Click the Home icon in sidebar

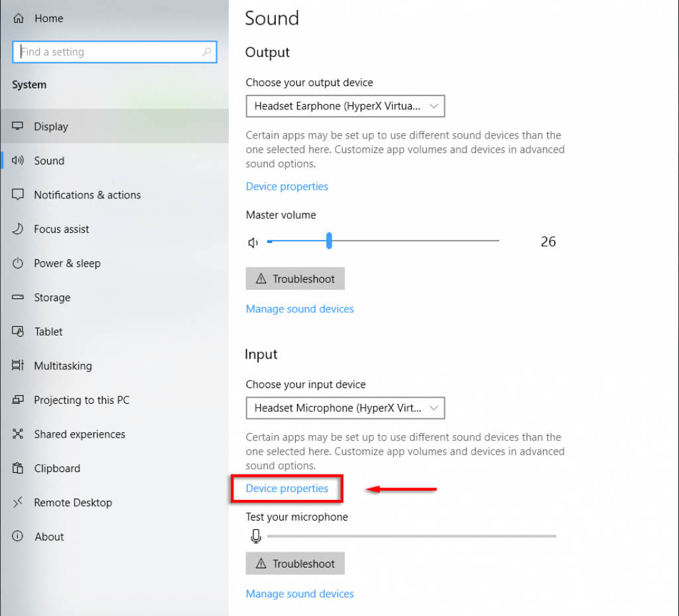click(x=18, y=19)
